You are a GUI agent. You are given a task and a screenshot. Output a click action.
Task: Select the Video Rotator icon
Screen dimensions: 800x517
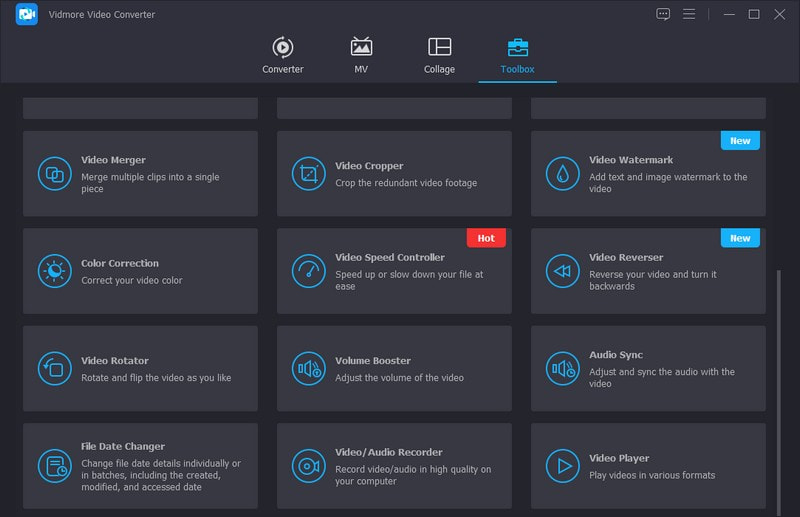click(54, 368)
